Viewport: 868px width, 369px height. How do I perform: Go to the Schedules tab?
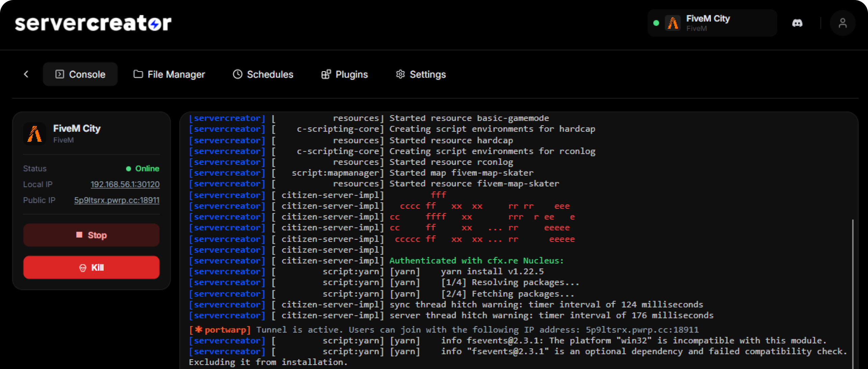click(x=263, y=74)
